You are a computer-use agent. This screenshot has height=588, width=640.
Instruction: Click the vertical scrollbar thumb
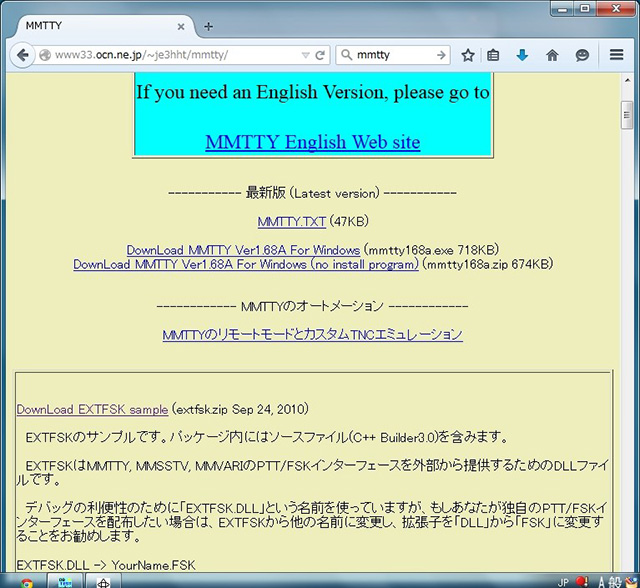click(x=627, y=115)
